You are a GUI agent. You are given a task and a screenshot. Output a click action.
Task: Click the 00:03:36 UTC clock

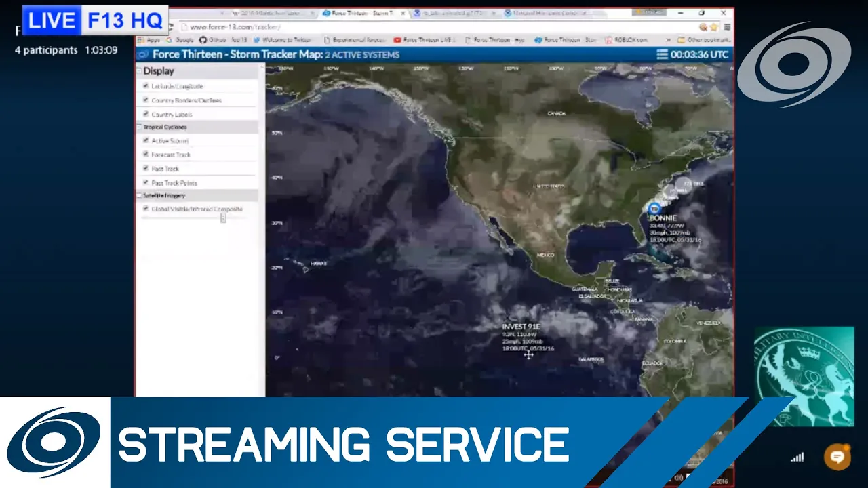coord(699,55)
